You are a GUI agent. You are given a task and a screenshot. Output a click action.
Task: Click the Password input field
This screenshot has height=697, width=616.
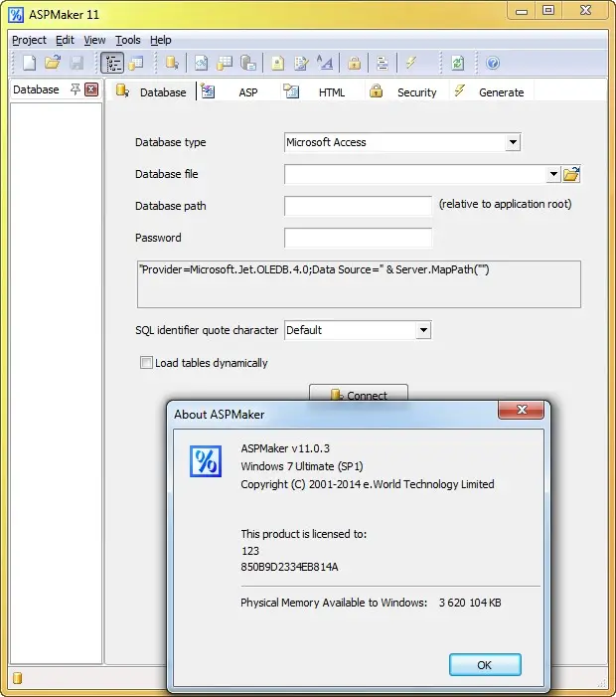[358, 238]
